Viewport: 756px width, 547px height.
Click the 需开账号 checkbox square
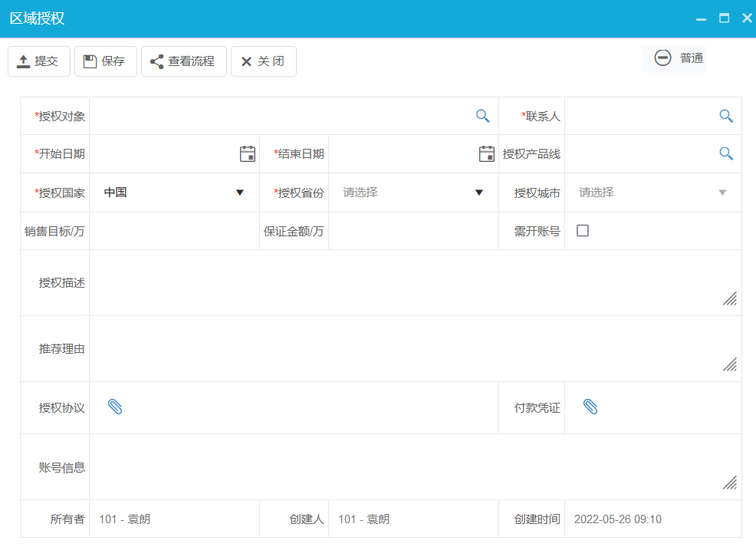point(582,229)
